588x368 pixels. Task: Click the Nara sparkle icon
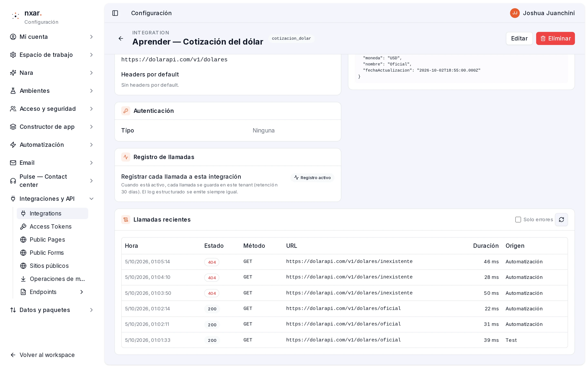point(13,73)
